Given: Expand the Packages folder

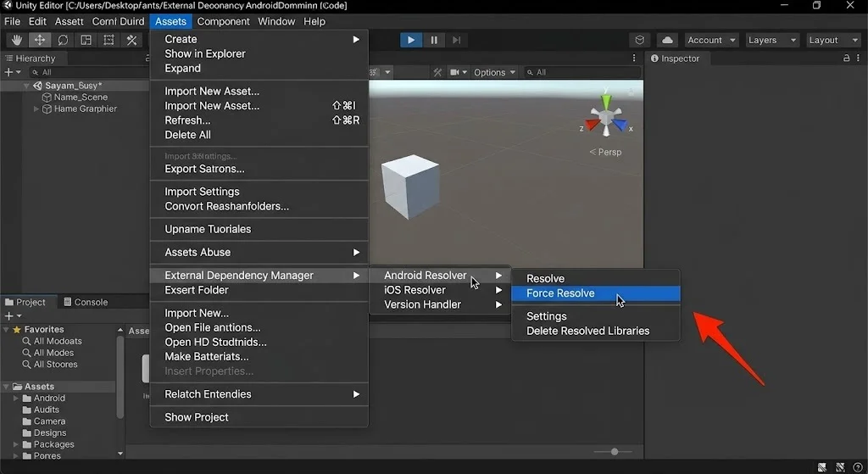Looking at the screenshot, I should (x=15, y=444).
